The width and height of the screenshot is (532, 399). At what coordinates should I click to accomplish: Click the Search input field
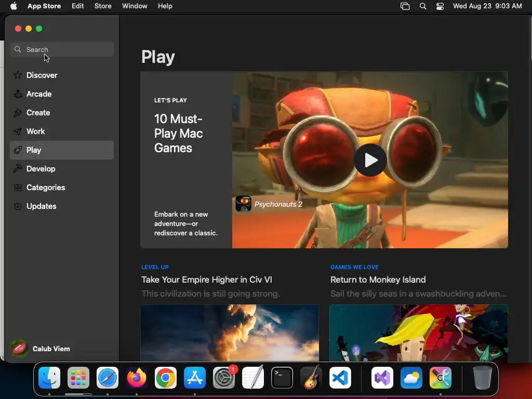[x=62, y=49]
